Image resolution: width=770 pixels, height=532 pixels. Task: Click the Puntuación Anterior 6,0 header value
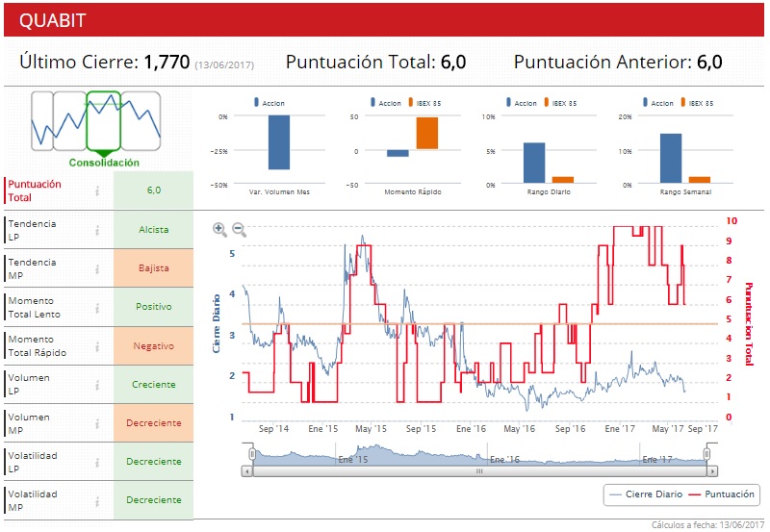tap(709, 62)
